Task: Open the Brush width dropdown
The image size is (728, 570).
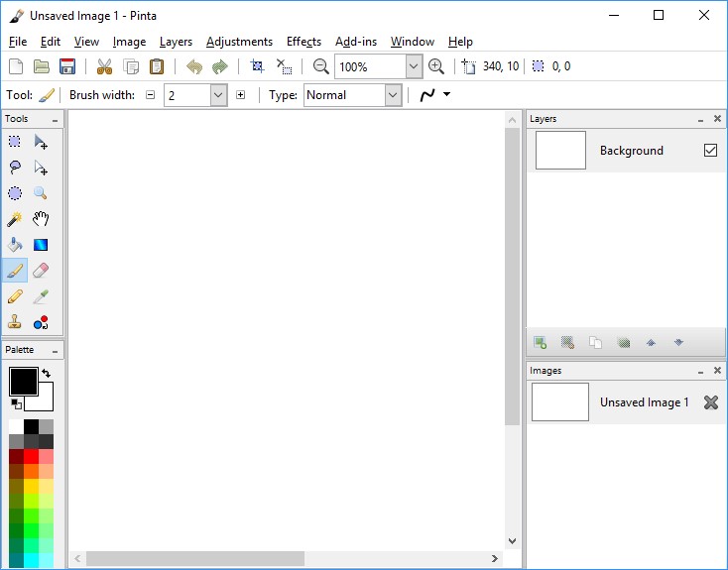Action: pyautogui.click(x=218, y=95)
